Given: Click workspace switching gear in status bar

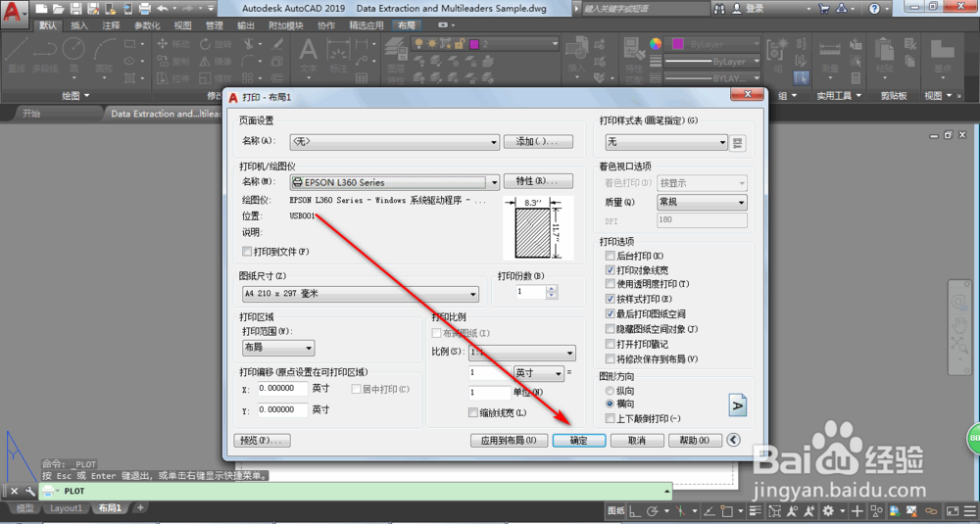Looking at the screenshot, I should (829, 511).
